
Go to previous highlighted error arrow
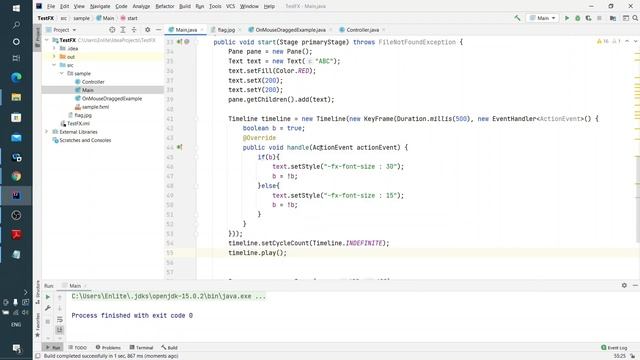click(x=627, y=41)
